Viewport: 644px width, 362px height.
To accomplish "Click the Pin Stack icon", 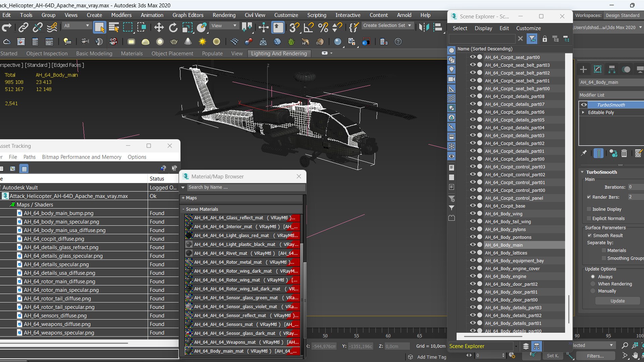I will coord(584,153).
